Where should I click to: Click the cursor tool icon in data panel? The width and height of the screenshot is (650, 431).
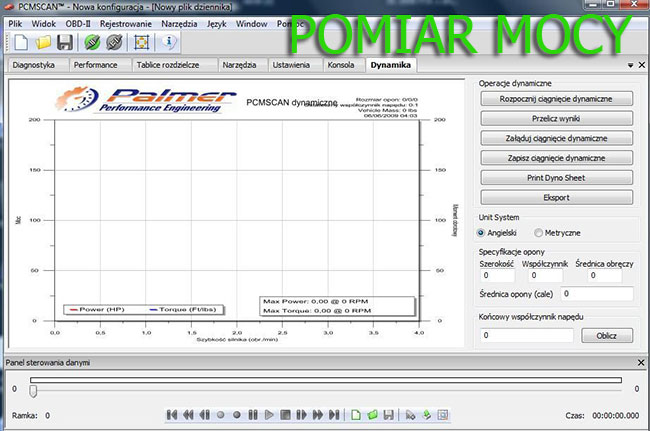(410, 415)
